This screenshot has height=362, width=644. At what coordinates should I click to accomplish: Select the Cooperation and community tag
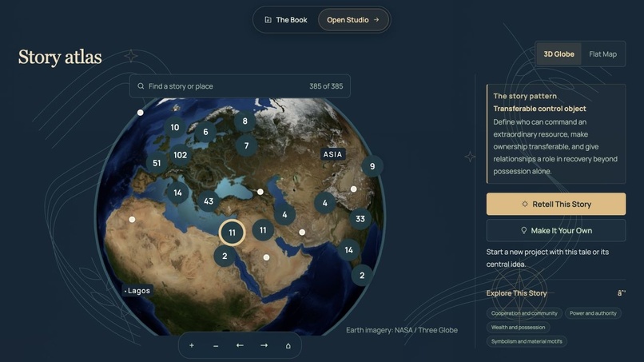[x=524, y=313]
